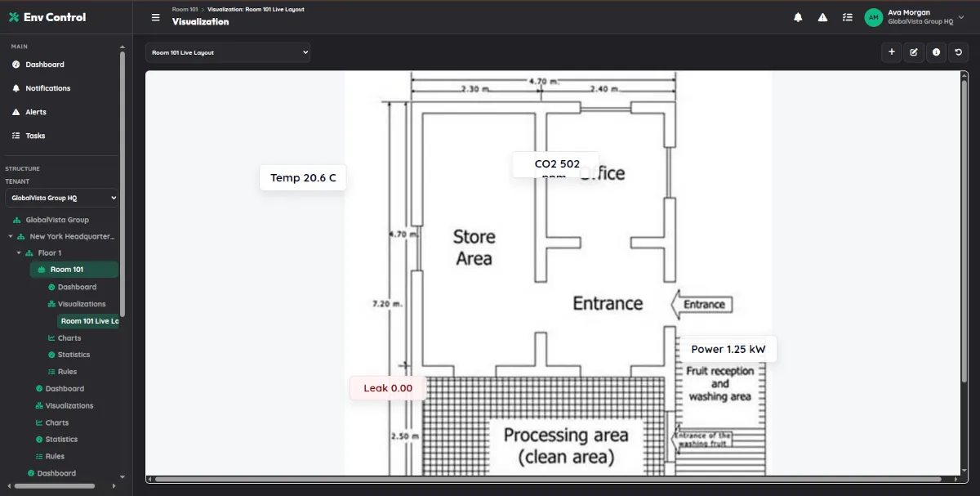Click the Temp 20.6 C sensor widget
This screenshot has height=496, width=980.
303,178
